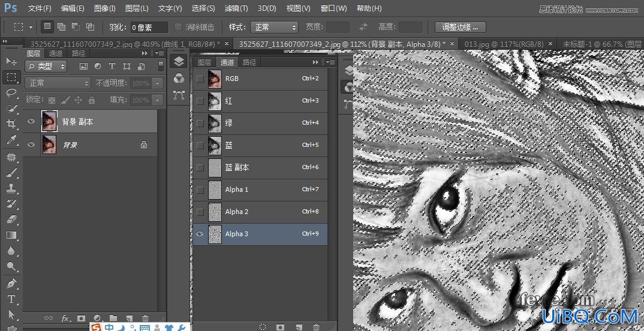644x331 pixels.
Task: Show the Alpha 2 channel
Action: click(x=200, y=212)
